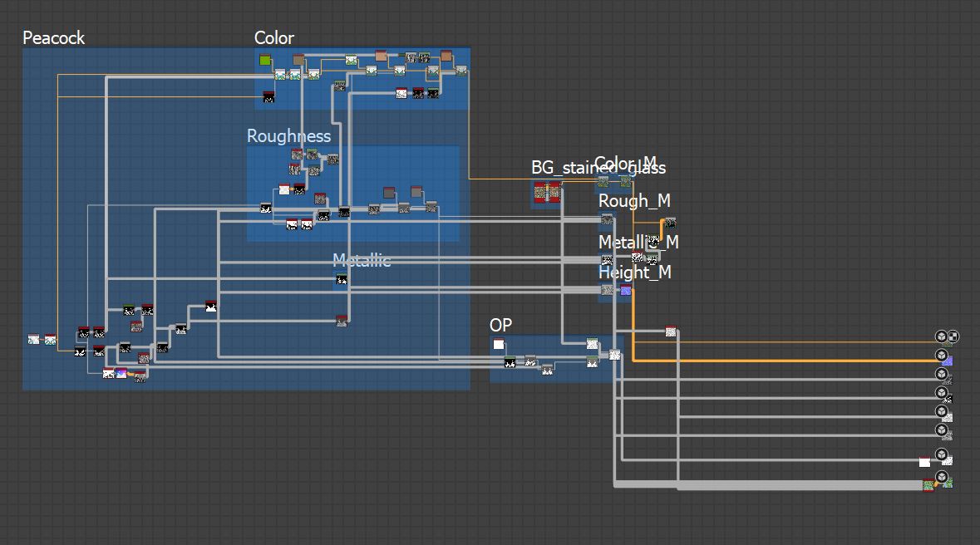Image resolution: width=980 pixels, height=545 pixels.
Task: Click the Height_M frame title
Action: (x=634, y=272)
